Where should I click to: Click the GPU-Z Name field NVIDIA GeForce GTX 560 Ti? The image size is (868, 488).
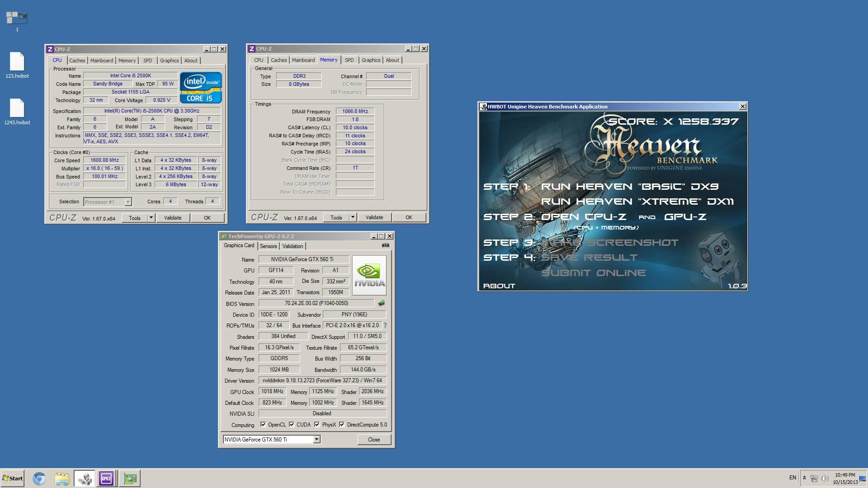(303, 259)
